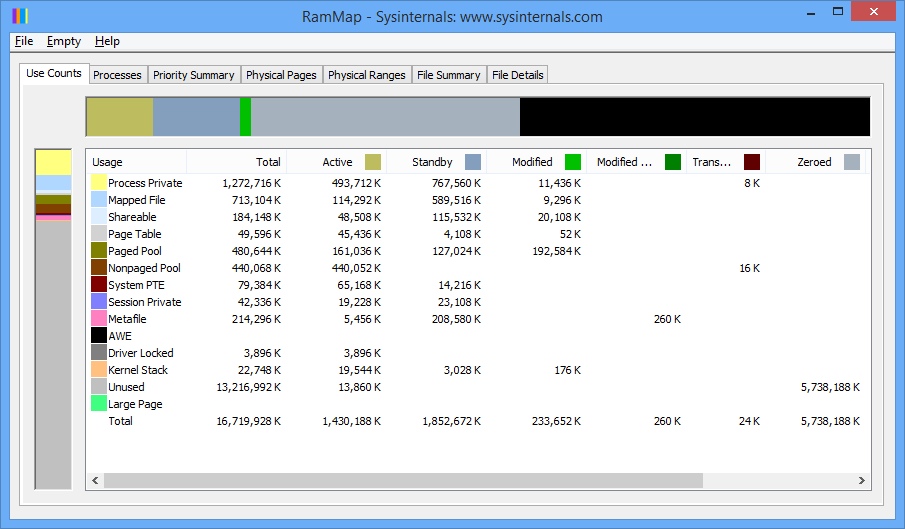Click the Unused total value 13,216,992 K
The height and width of the screenshot is (529, 905).
249,387
